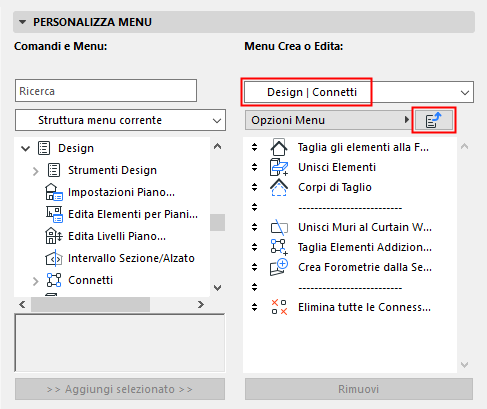
Task: Click Intervallo Sezione/Alzato icon in tree
Action: pos(54,258)
